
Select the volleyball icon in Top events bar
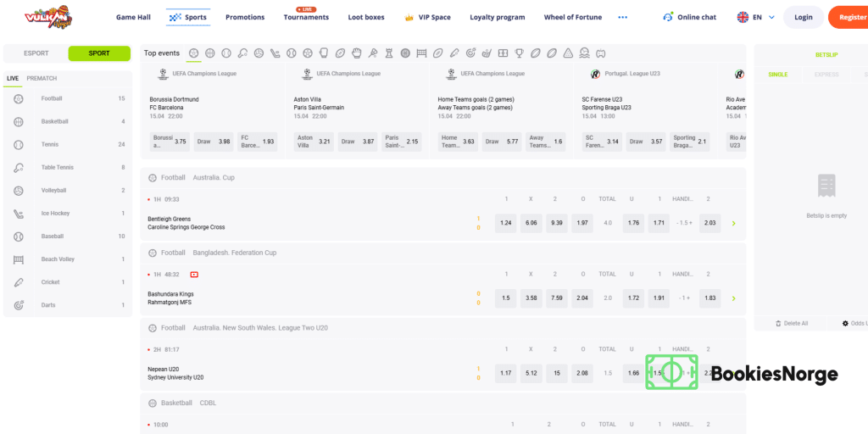259,53
